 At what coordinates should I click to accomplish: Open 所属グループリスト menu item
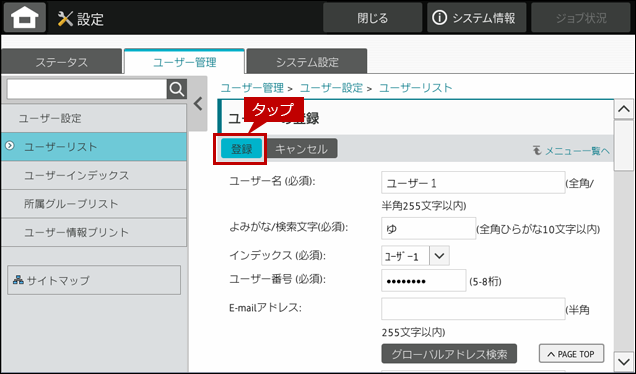pos(94,204)
